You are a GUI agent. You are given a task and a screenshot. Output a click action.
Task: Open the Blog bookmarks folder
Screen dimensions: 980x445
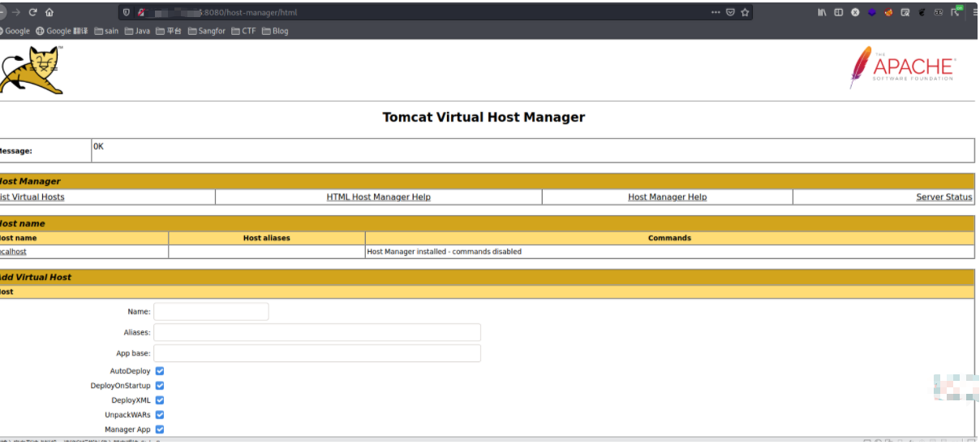pos(275,31)
